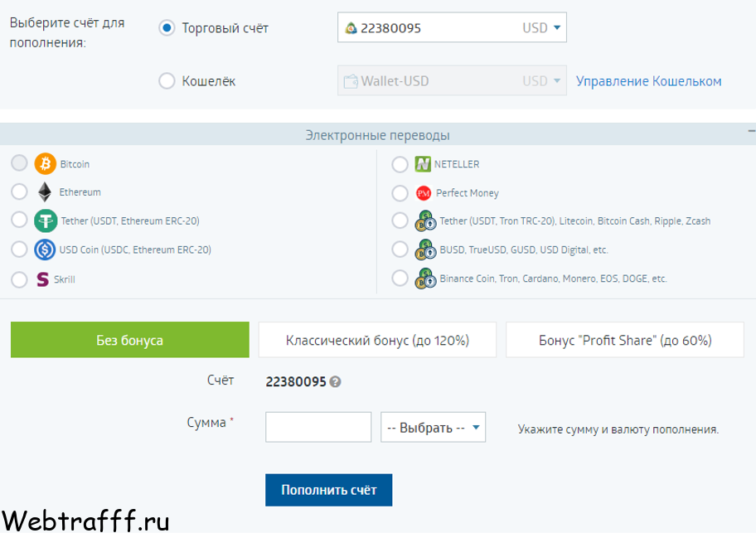756x533 pixels.
Task: Click the red Perfect Money logo icon
Action: (424, 193)
